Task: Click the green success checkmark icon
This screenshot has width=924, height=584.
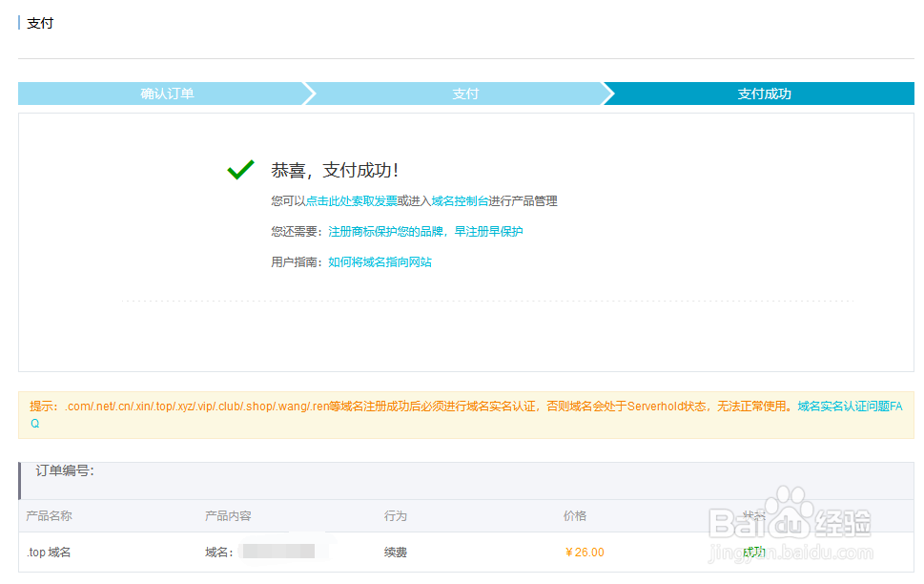Action: coord(240,169)
